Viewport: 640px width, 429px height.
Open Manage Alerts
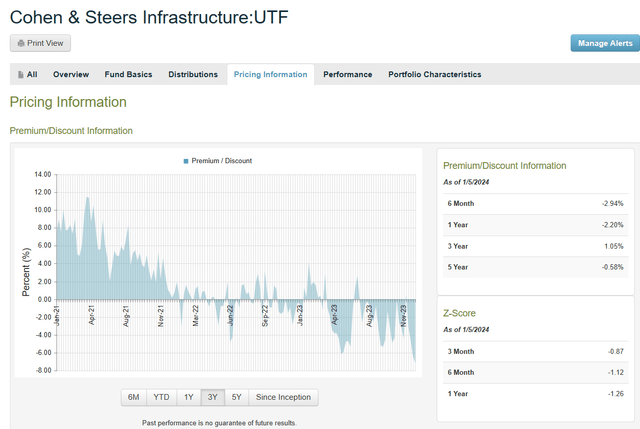click(x=605, y=43)
